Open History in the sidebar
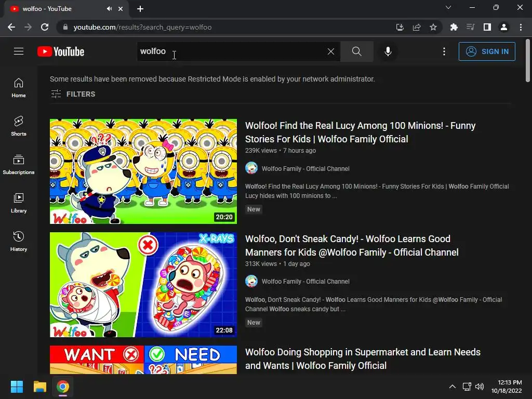The height and width of the screenshot is (399, 532). click(19, 241)
